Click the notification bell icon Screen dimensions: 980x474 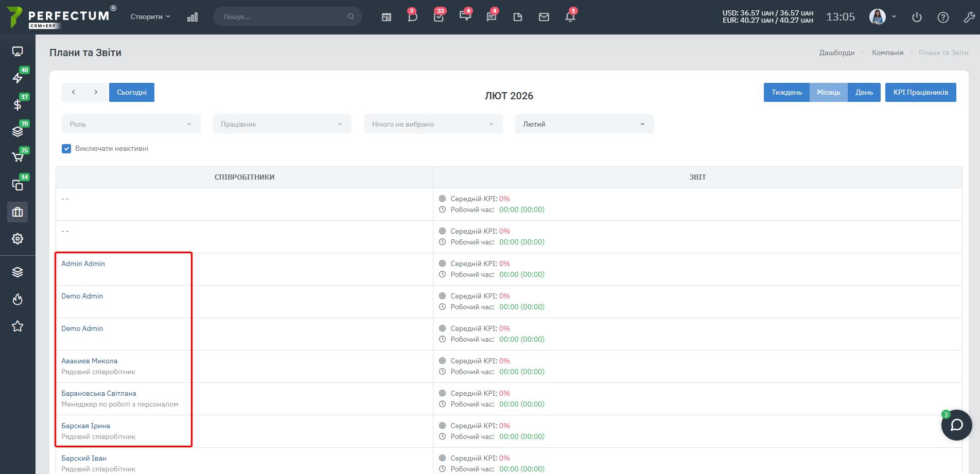pyautogui.click(x=570, y=17)
